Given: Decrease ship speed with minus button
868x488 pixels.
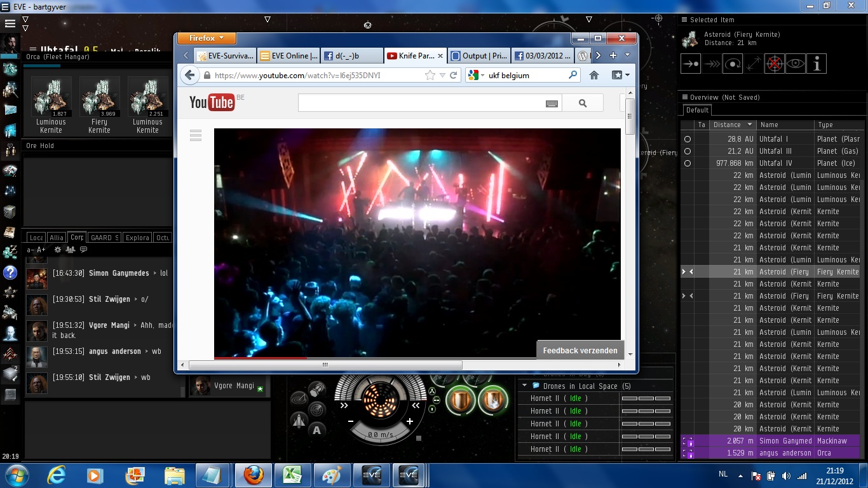Looking at the screenshot, I should click(350, 421).
